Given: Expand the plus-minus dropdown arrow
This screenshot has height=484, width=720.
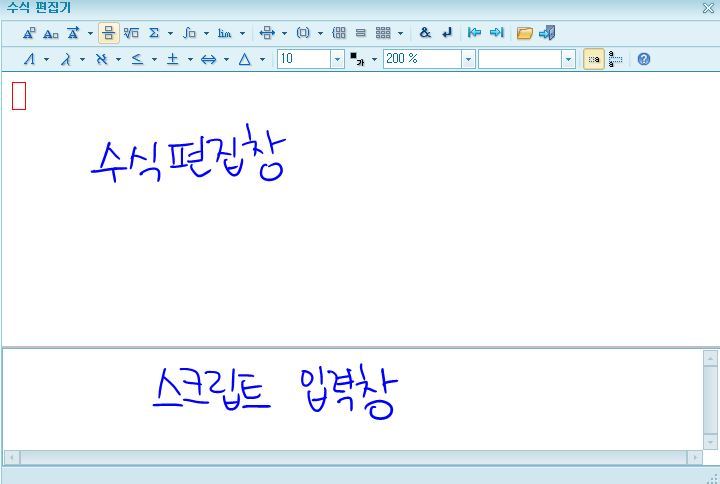Looking at the screenshot, I should (x=190, y=59).
